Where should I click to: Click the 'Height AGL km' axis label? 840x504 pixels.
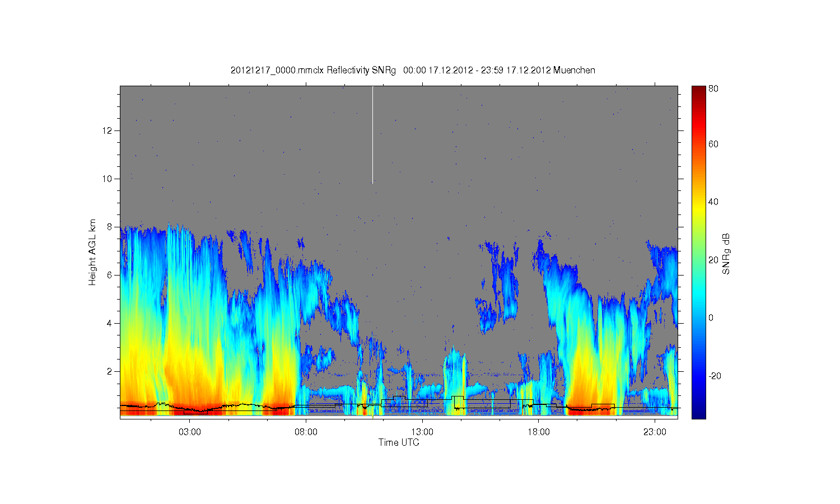(x=92, y=252)
